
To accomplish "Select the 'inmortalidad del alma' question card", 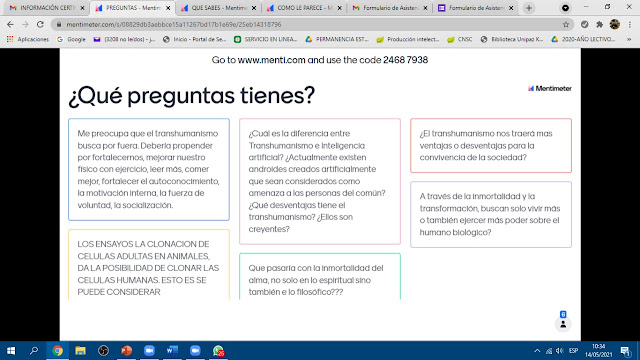I will [x=320, y=277].
